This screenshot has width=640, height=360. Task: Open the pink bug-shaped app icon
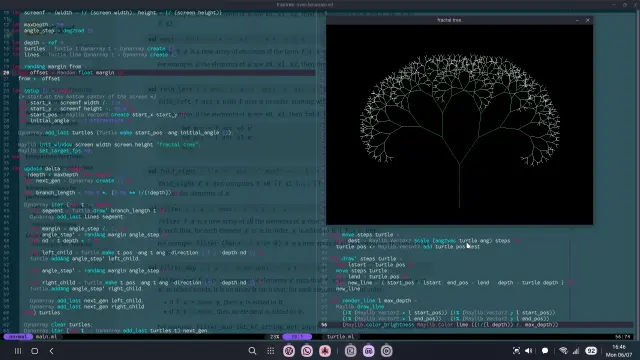(325, 351)
